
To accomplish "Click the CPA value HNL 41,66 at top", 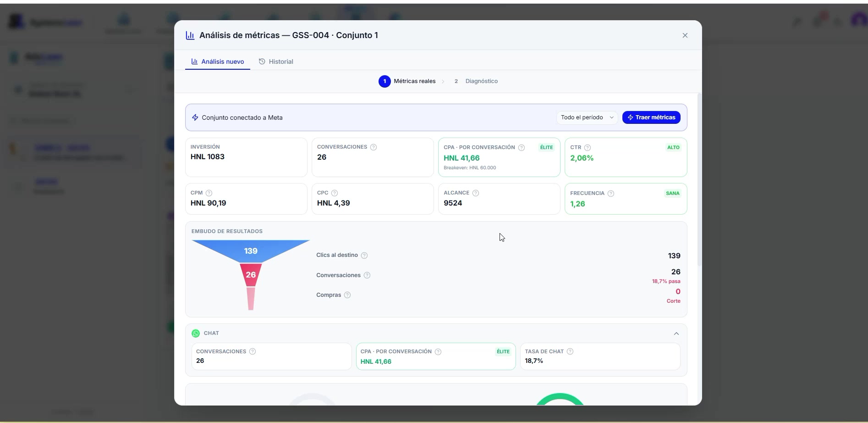I will coord(461,158).
